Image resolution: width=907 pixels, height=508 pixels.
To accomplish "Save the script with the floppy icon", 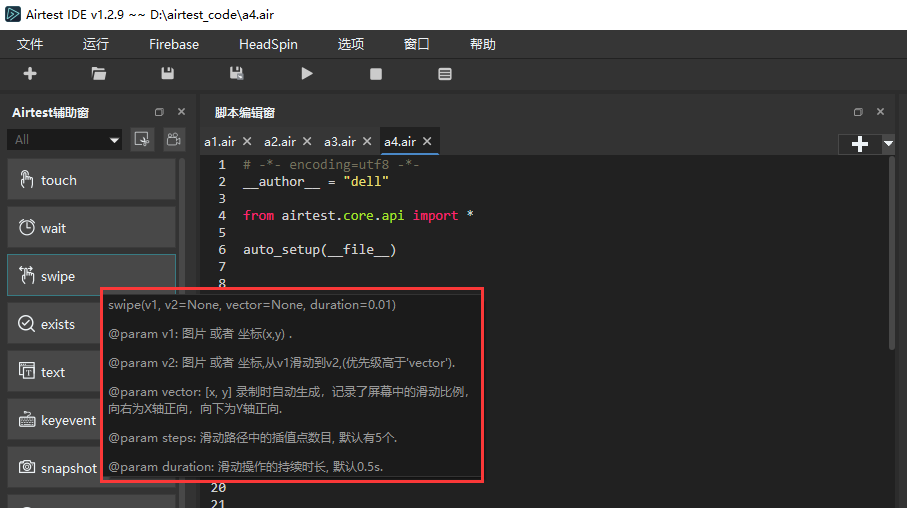I will (167, 73).
